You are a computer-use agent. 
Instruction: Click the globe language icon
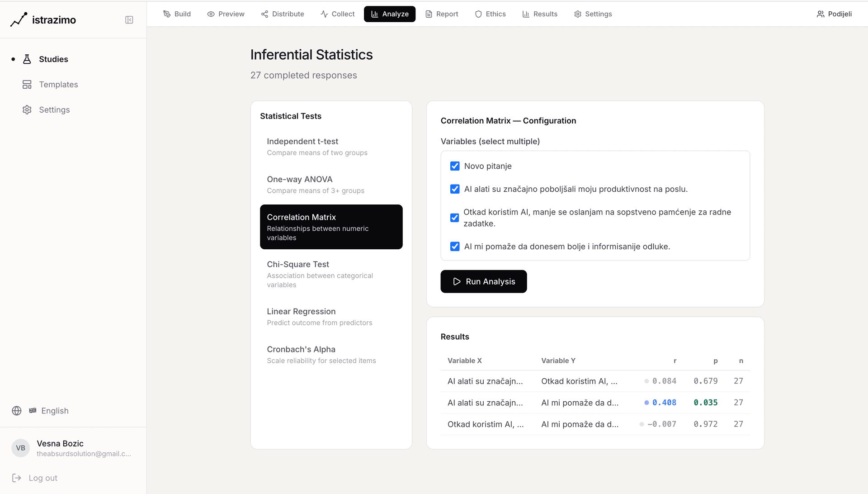17,411
